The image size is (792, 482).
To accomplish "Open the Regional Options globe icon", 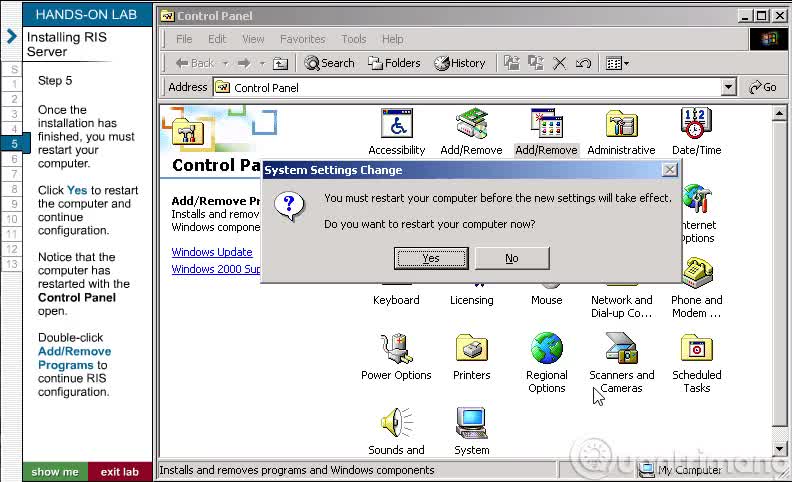I will (x=547, y=348).
